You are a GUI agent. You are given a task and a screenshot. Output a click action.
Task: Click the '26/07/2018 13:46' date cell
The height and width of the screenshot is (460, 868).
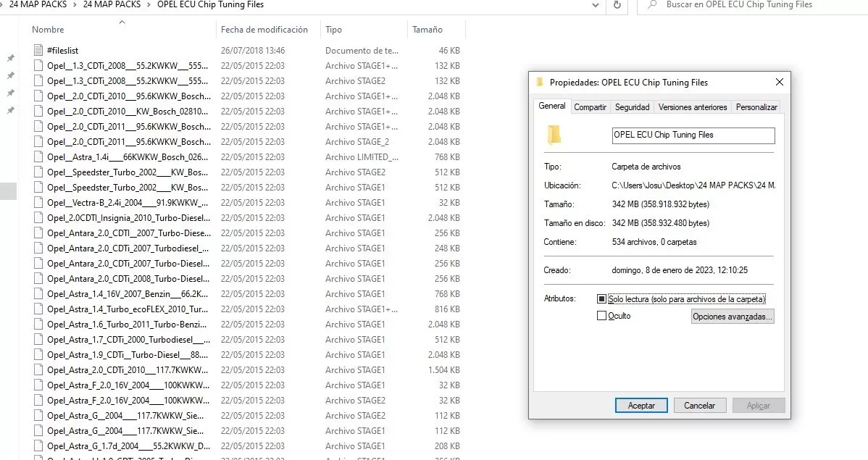253,51
